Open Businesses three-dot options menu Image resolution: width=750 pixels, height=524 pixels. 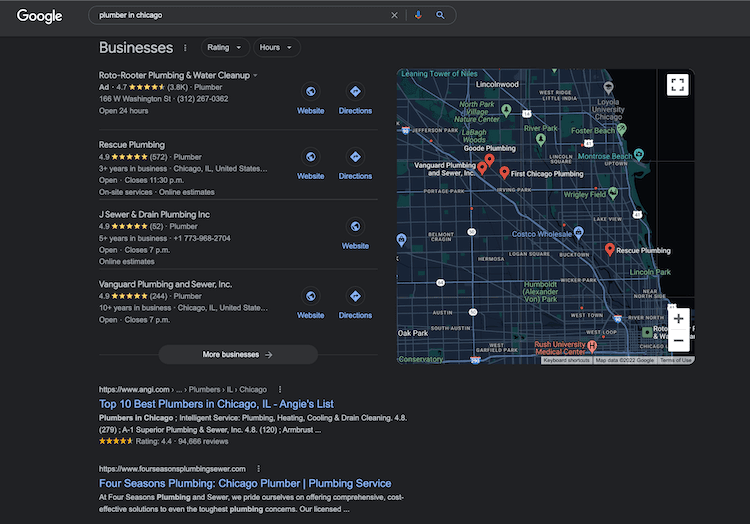185,48
